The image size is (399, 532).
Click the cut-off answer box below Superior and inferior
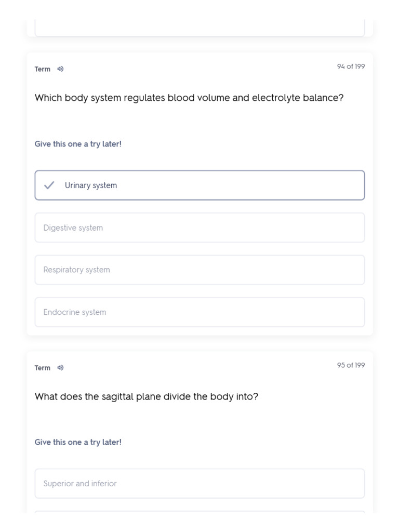pos(199,512)
